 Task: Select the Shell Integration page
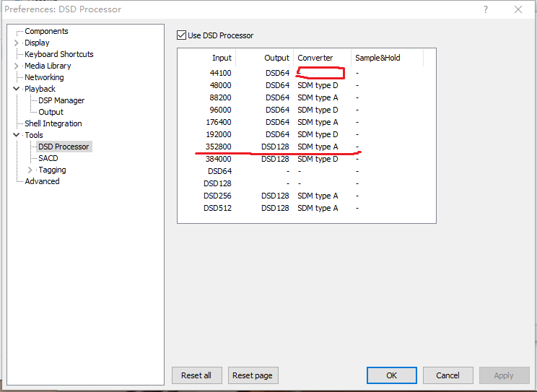tap(53, 123)
